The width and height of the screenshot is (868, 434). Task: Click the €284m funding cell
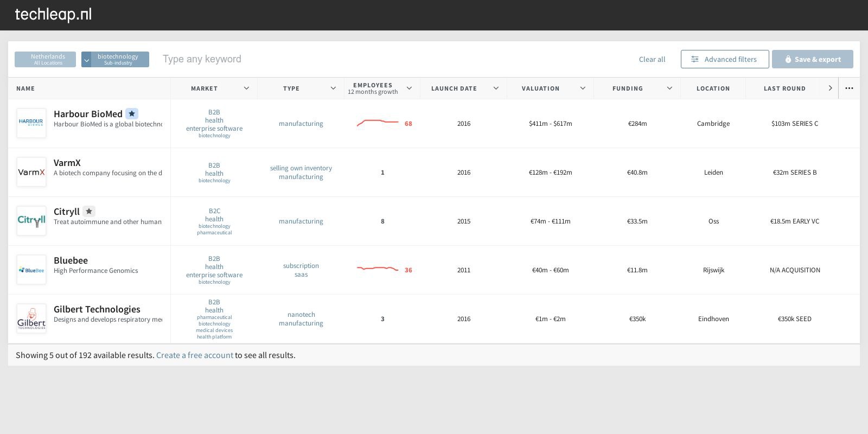[x=637, y=124]
